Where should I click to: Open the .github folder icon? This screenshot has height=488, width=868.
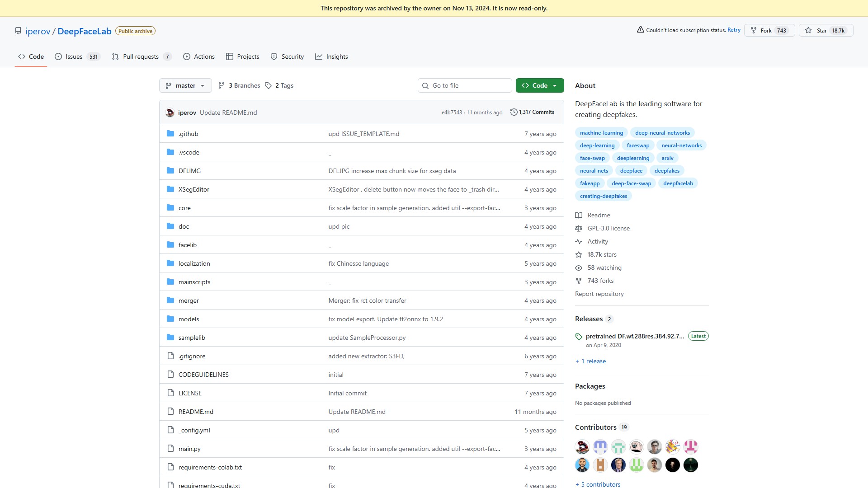(170, 134)
